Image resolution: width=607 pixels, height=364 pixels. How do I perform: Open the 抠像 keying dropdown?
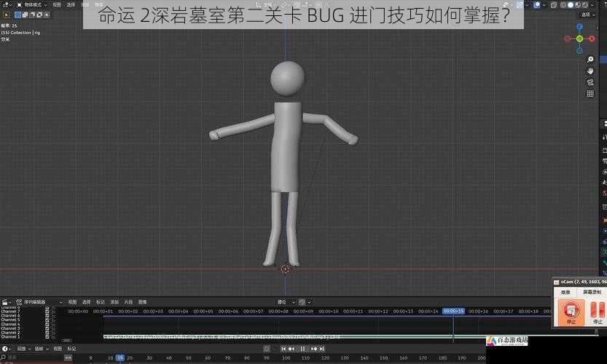[41, 349]
